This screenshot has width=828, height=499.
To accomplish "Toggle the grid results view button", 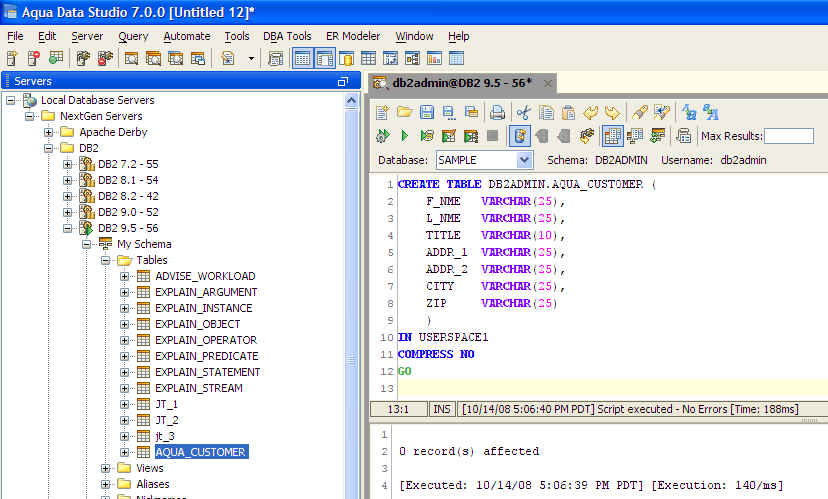I will (x=613, y=136).
